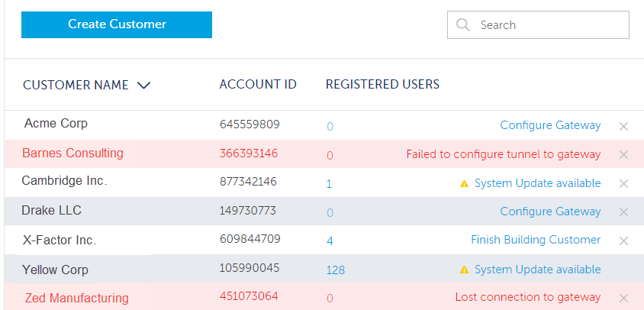
Task: Delete X-Factor Inc. using X icon
Action: [x=623, y=241]
